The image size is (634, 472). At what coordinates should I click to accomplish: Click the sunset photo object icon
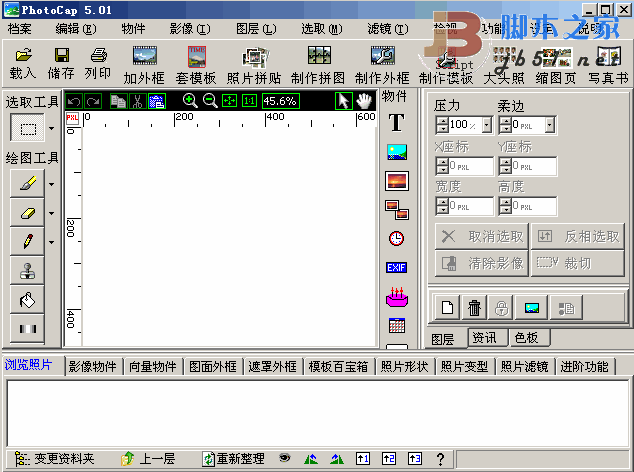coord(397,181)
